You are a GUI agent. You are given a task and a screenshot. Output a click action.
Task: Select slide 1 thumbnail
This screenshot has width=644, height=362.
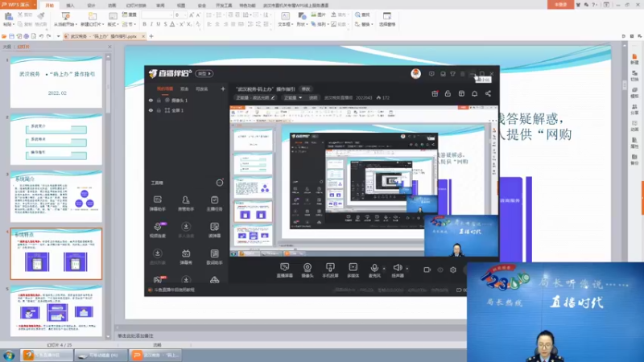coord(56,82)
